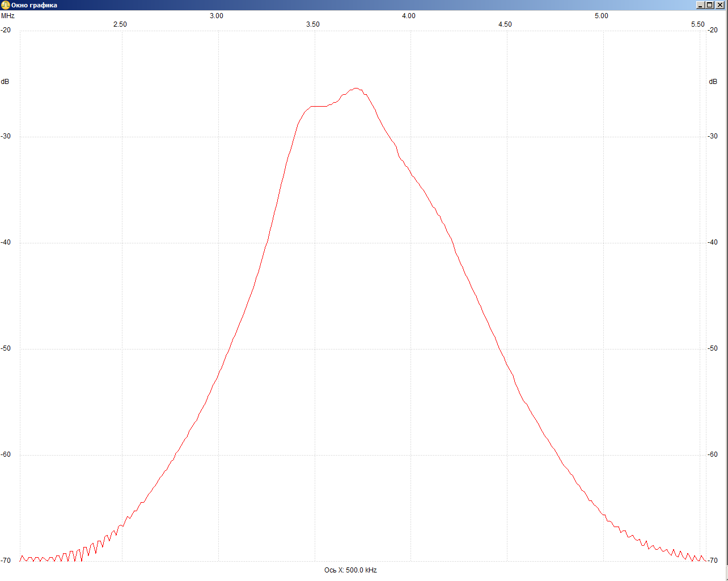Image resolution: width=728 pixels, height=581 pixels.
Task: Click the Окно графика title text
Action: click(x=34, y=5)
